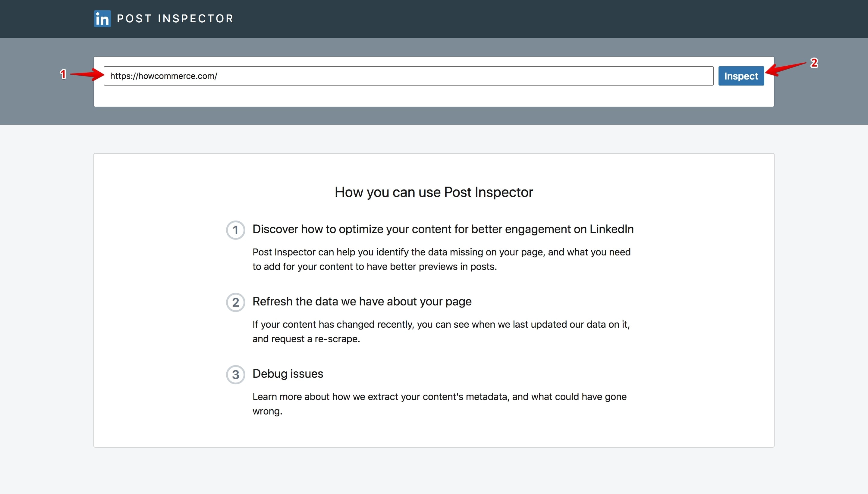This screenshot has width=868, height=494.
Task: Click the circled step 2 icon
Action: 236,303
